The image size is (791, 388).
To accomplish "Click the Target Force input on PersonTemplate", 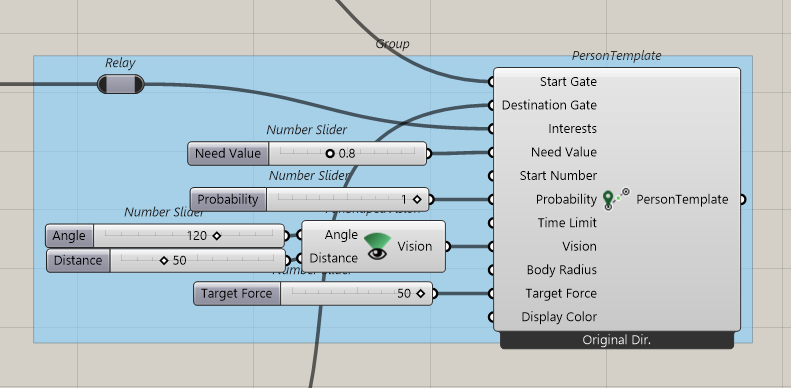I will pyautogui.click(x=561, y=293).
